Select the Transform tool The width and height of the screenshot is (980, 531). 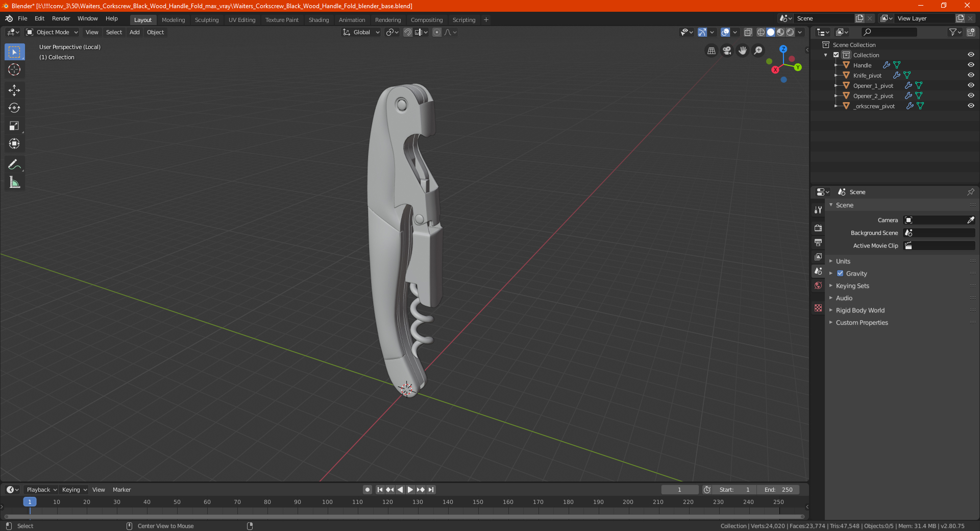[x=14, y=144]
